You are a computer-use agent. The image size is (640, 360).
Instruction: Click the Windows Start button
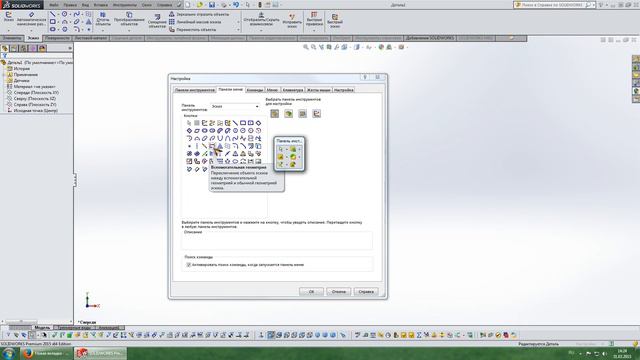(9, 353)
